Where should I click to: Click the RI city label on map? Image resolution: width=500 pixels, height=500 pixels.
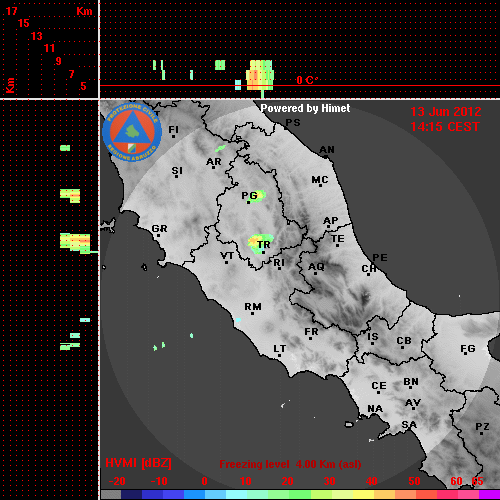pyautogui.click(x=279, y=263)
